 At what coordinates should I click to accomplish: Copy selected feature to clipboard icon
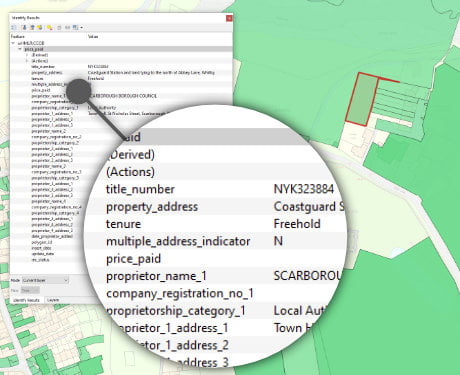59,28
